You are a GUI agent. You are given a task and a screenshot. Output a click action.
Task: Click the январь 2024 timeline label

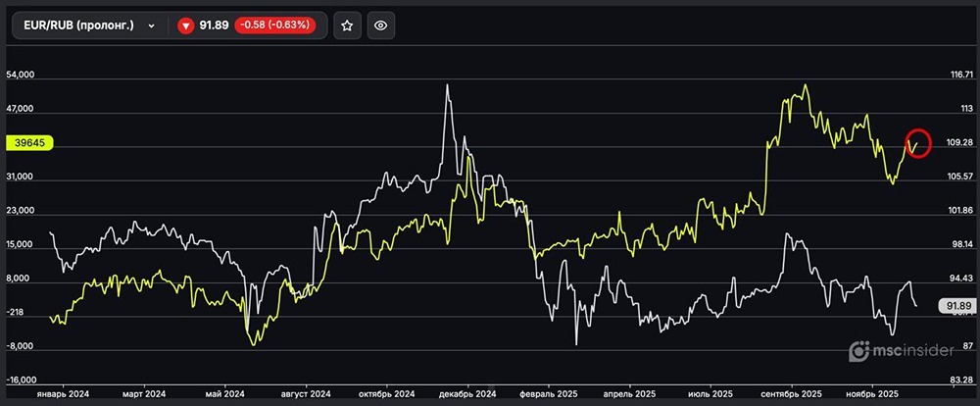63,393
